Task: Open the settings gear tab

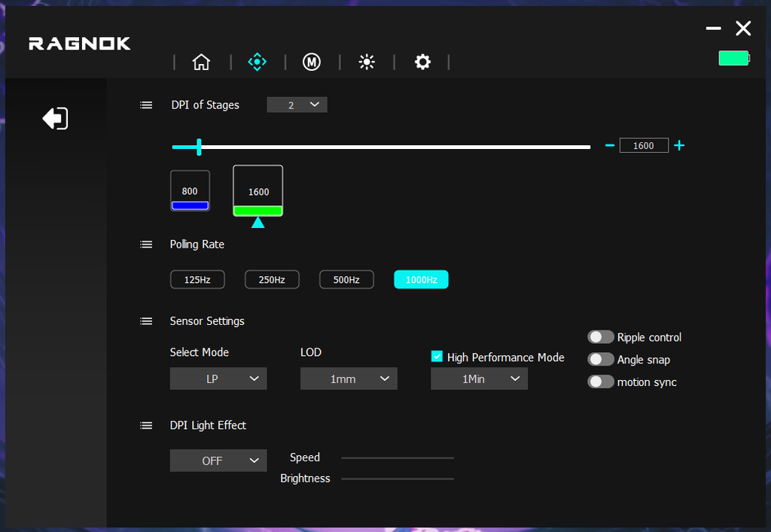Action: tap(422, 62)
